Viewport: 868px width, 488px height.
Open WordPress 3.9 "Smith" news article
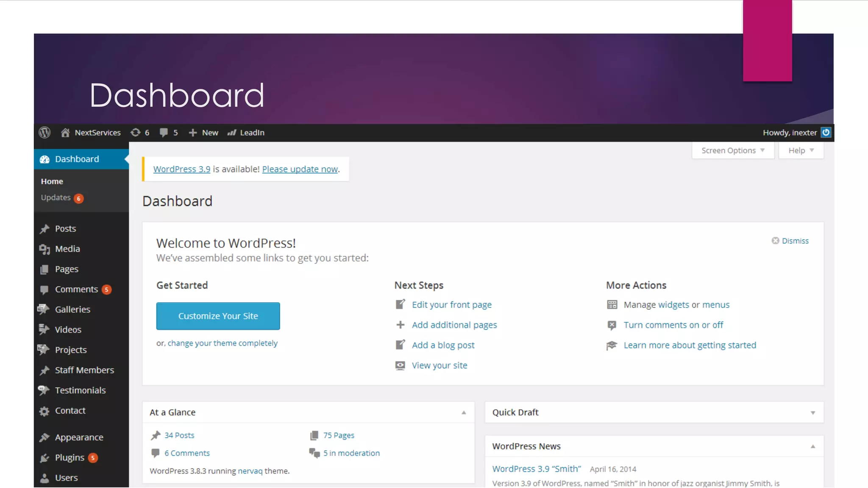pyautogui.click(x=537, y=469)
